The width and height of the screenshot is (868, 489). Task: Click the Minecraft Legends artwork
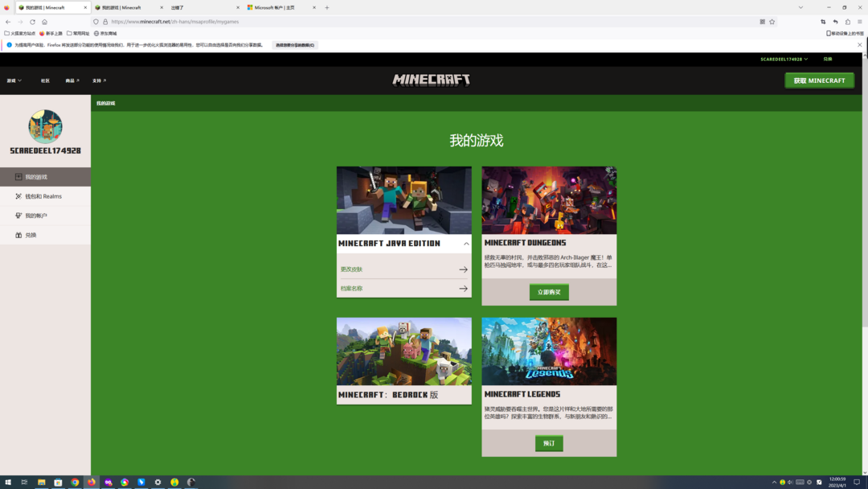[x=549, y=351]
